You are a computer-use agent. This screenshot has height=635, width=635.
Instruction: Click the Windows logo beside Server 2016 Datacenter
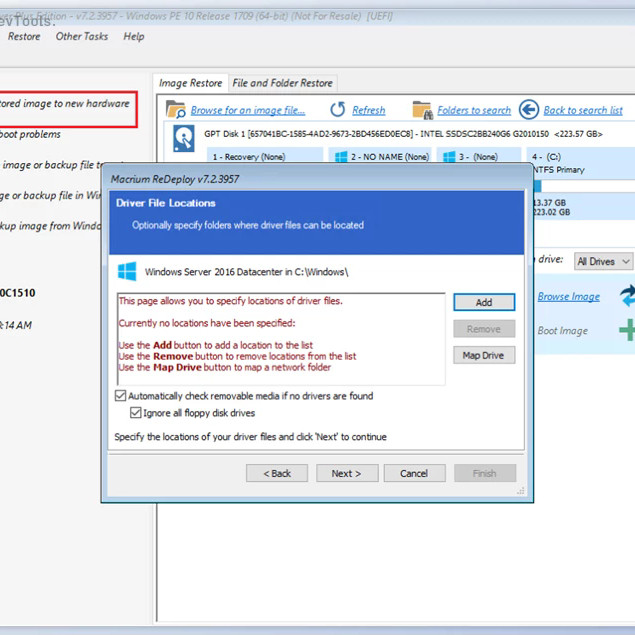pos(127,271)
